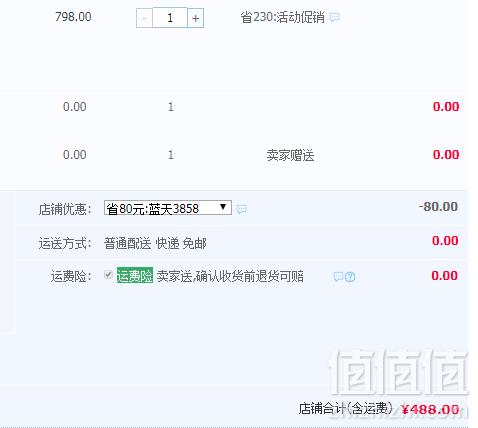478x428 pixels.
Task: Click the 省230:活动促销 promotion text
Action: pos(282,17)
